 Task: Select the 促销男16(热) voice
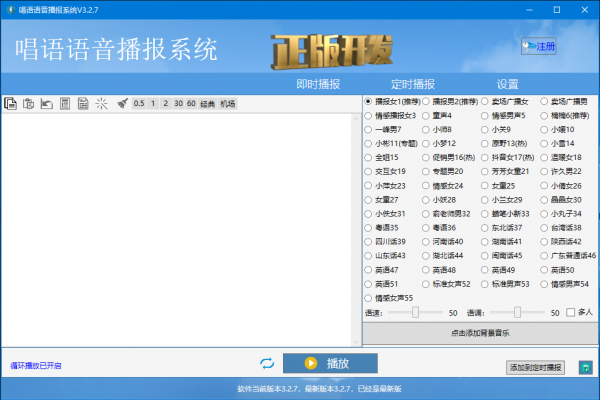pyautogui.click(x=449, y=157)
